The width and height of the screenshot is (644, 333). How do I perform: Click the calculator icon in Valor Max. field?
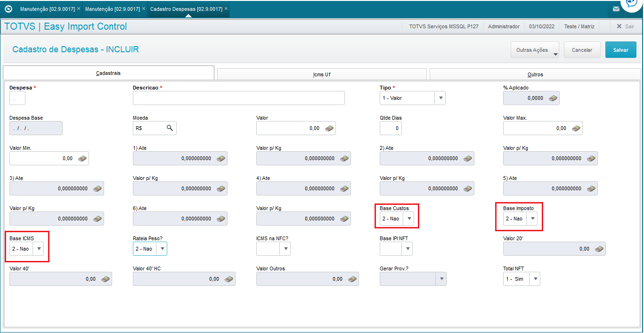pyautogui.click(x=576, y=128)
